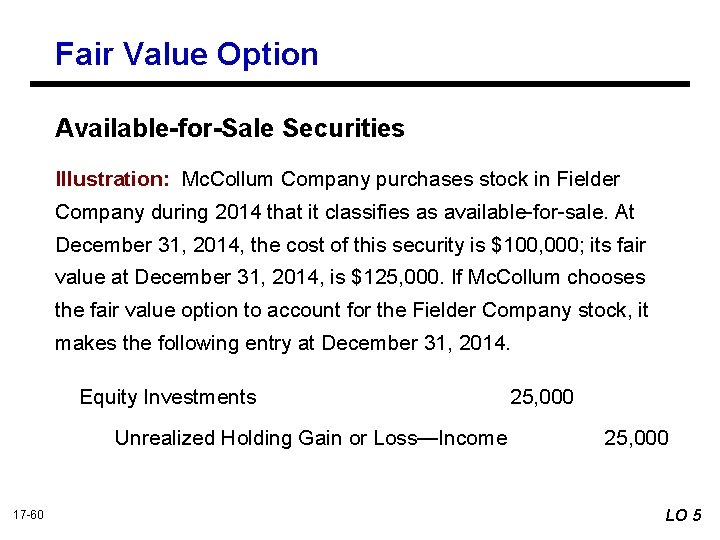Click the bold Illustration: label
Screen dimensions: 720x540
point(113,180)
